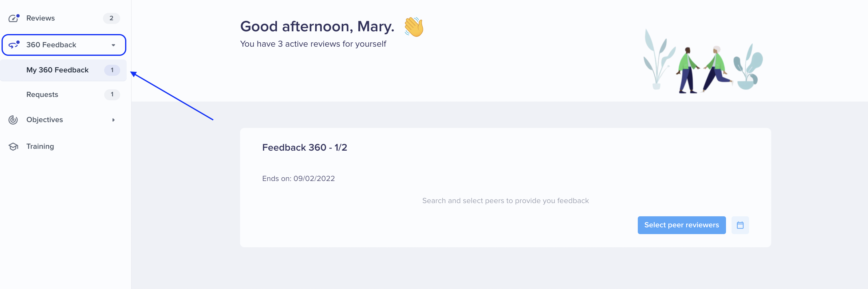Click the Objectives target icon
Image resolution: width=868 pixels, height=289 pixels.
click(x=13, y=120)
